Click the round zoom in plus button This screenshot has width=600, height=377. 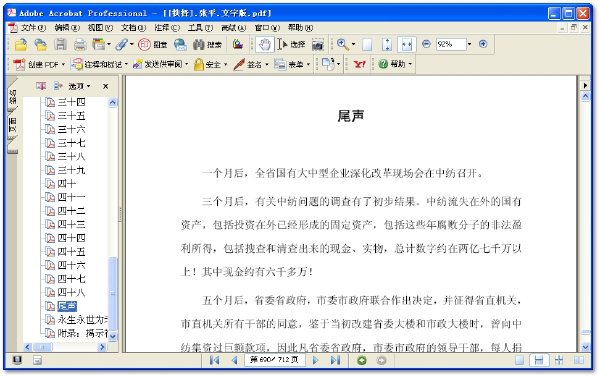tap(483, 44)
